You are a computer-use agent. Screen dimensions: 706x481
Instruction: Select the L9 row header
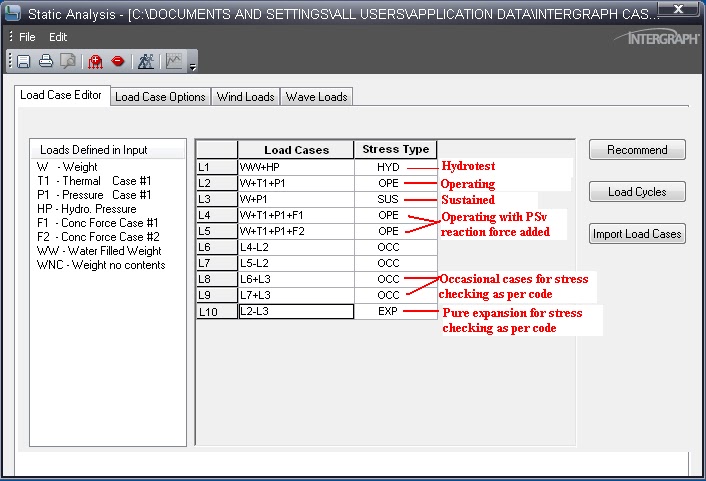point(217,295)
